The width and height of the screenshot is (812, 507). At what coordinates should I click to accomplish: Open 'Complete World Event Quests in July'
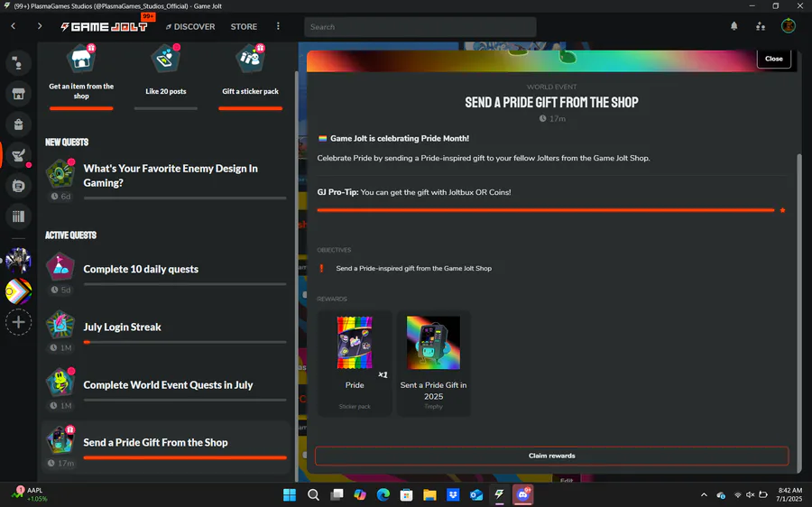click(x=166, y=391)
